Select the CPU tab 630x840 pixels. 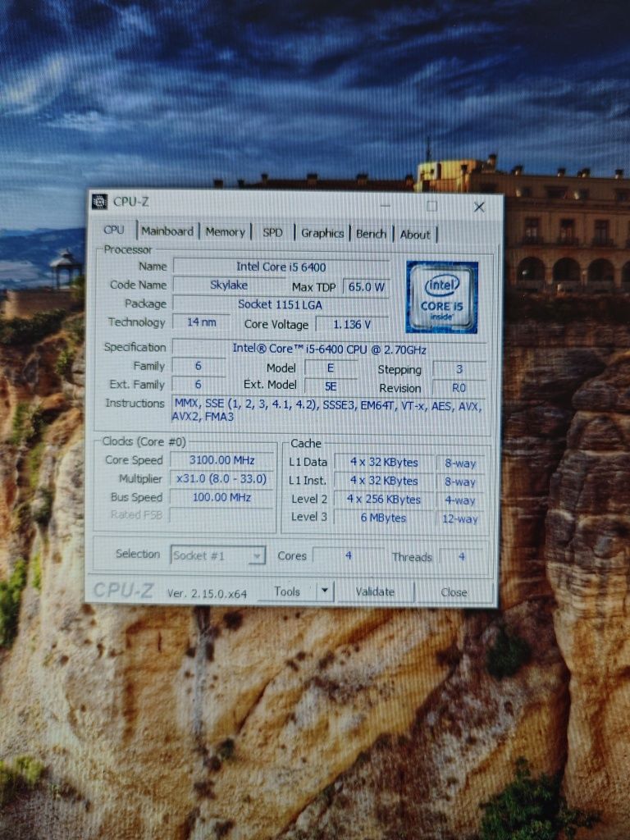(x=114, y=230)
